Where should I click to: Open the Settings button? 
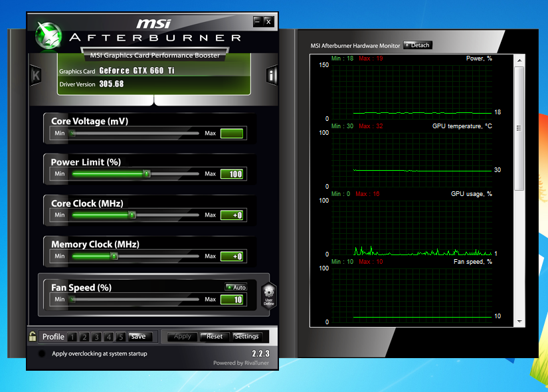pos(246,336)
